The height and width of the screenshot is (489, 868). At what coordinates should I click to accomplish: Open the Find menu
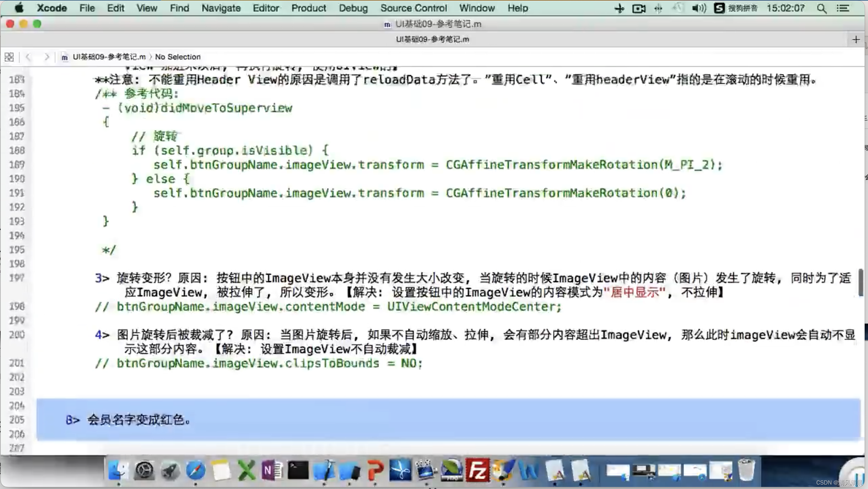pyautogui.click(x=180, y=8)
